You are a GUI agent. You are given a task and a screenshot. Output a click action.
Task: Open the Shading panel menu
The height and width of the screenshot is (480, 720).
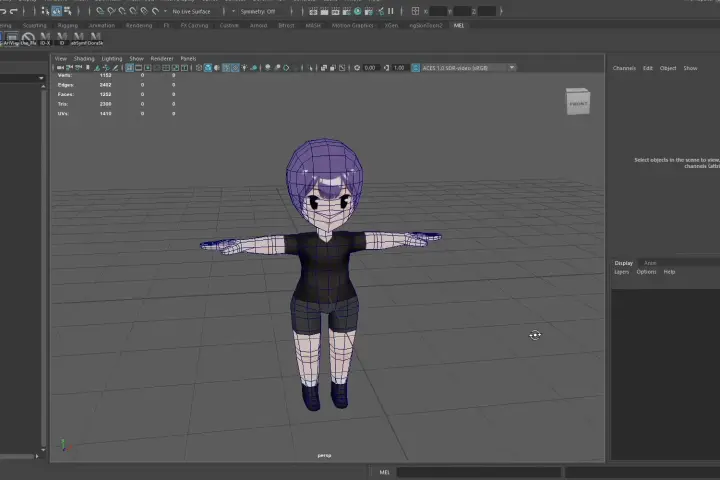coord(84,58)
